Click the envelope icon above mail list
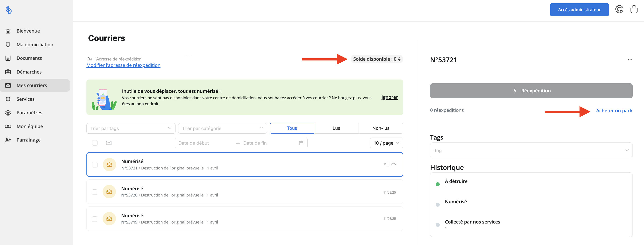644x245 pixels. tap(109, 143)
